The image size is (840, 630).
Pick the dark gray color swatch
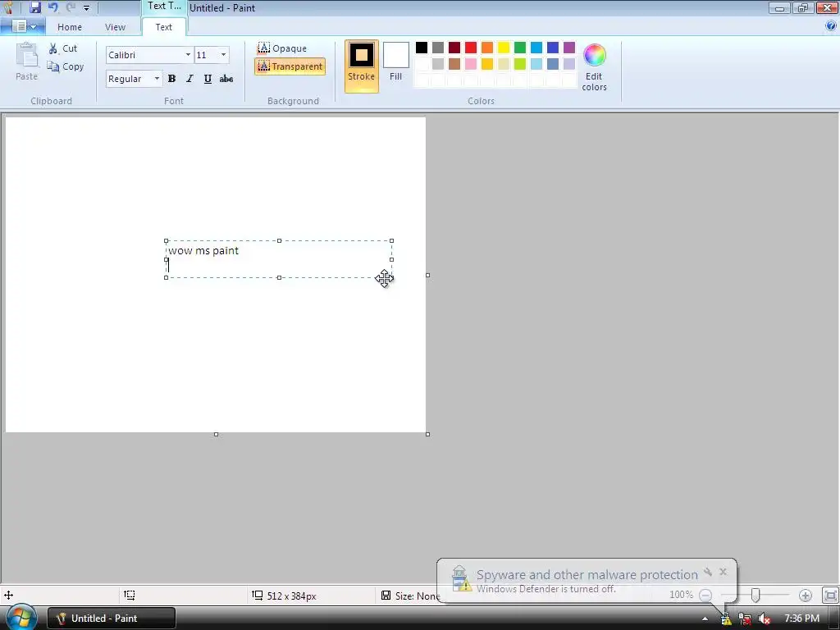(x=438, y=48)
